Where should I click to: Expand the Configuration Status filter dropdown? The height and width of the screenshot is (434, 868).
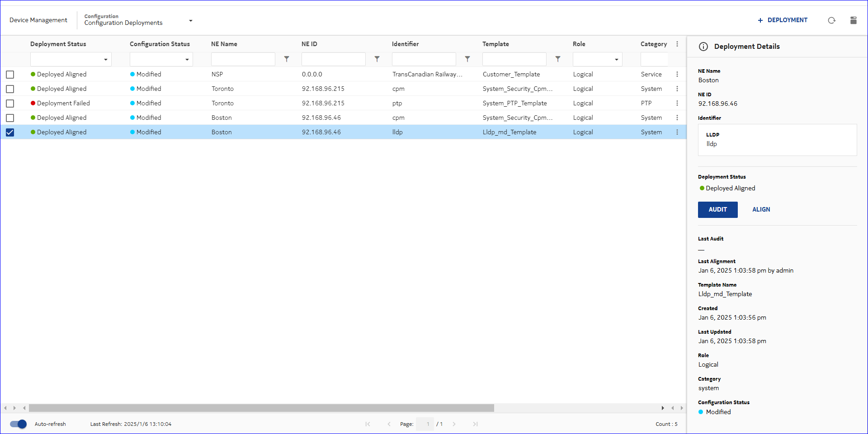click(187, 60)
